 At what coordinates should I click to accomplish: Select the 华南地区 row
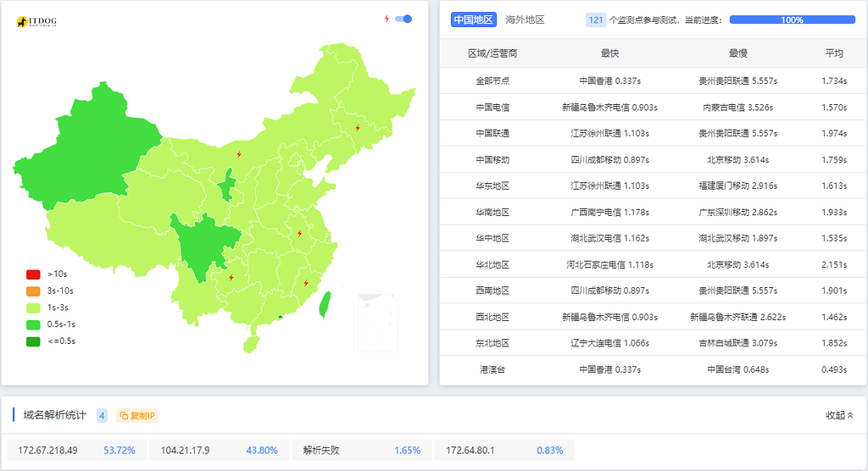pyautogui.click(x=654, y=212)
